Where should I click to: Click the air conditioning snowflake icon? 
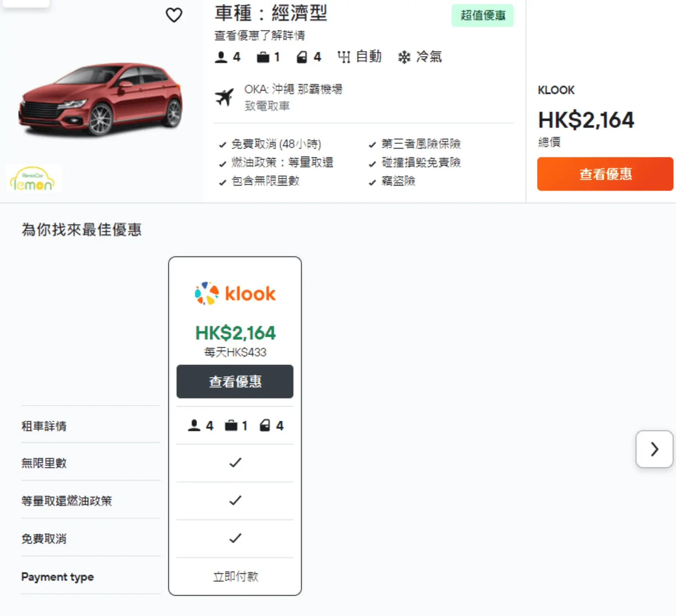click(404, 57)
